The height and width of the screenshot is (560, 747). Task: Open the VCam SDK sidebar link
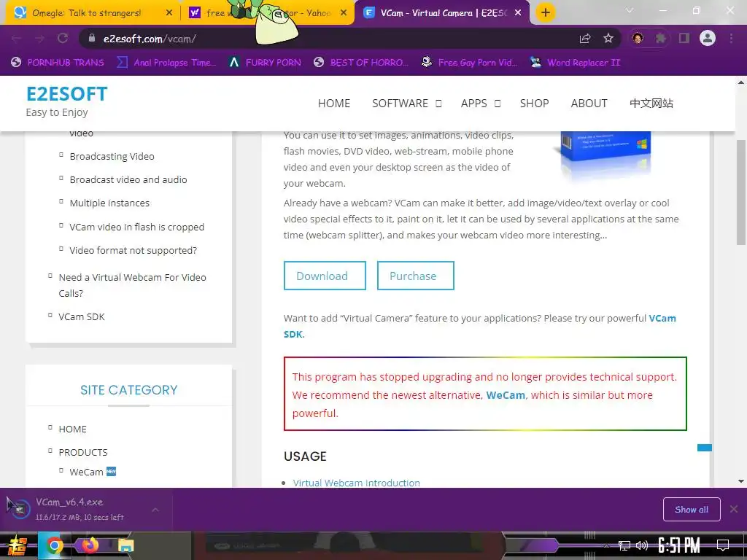[82, 316]
